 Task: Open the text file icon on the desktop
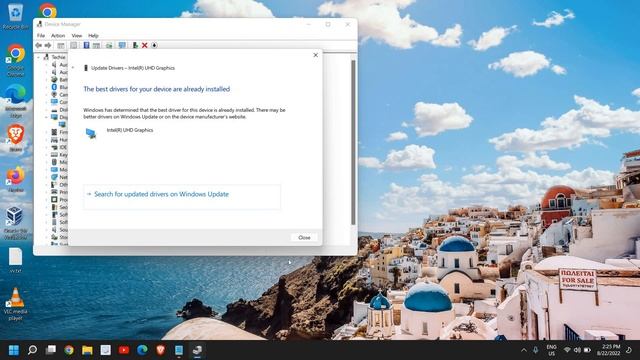(16, 260)
